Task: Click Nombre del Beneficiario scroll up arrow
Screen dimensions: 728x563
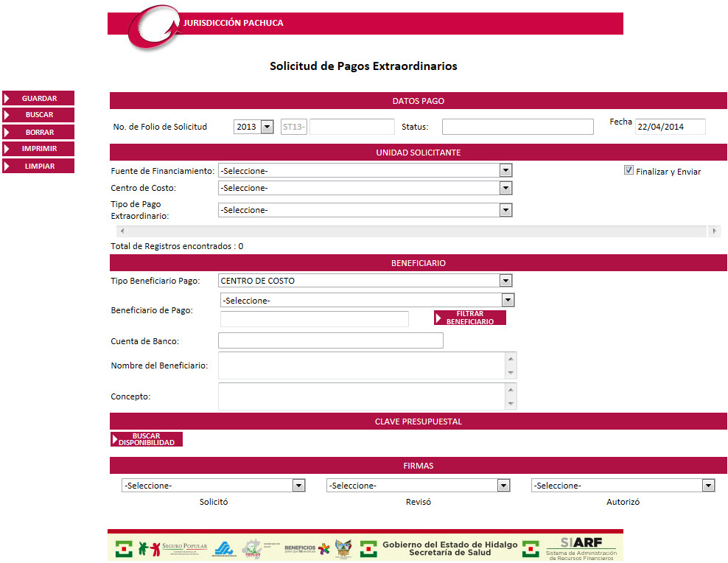Action: (511, 359)
